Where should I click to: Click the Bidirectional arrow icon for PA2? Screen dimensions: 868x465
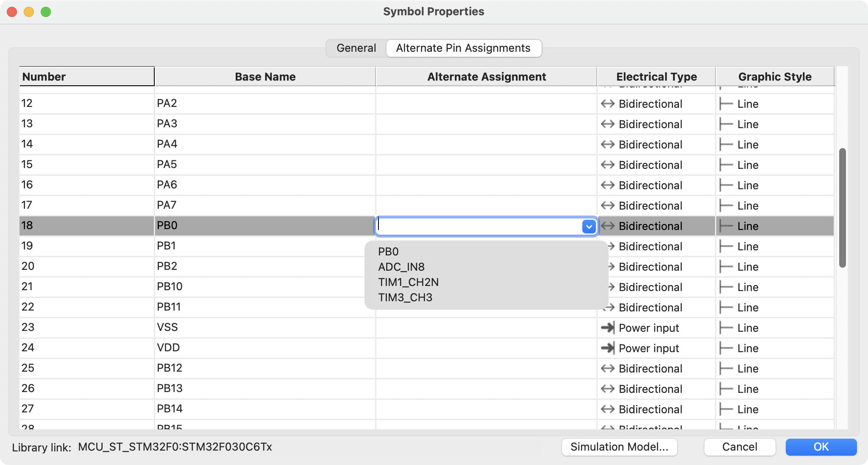[x=608, y=104]
